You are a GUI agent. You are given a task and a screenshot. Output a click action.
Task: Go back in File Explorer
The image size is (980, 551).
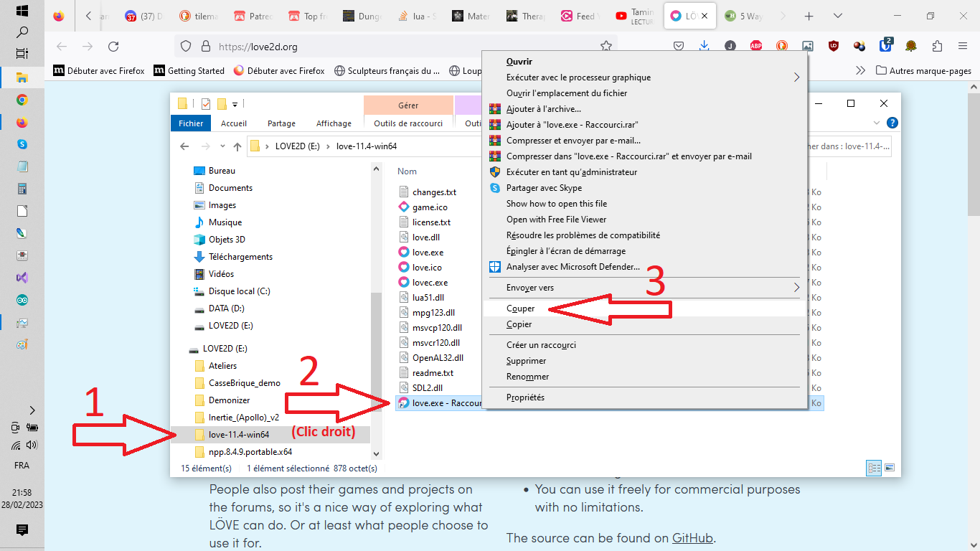[x=184, y=146]
